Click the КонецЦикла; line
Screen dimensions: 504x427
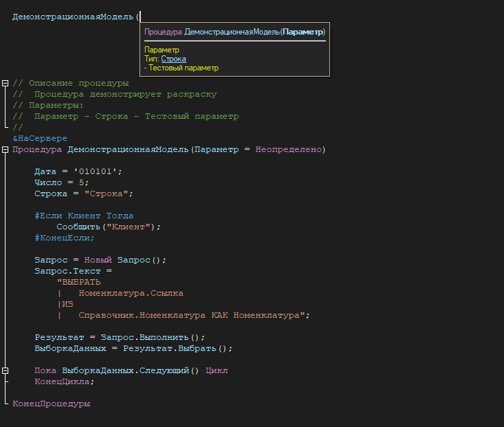pos(64,382)
